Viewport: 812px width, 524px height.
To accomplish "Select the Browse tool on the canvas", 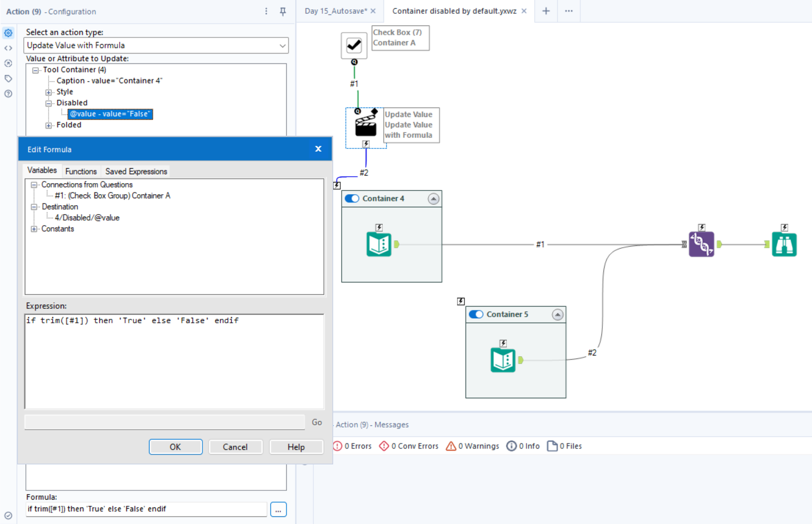I will tap(784, 243).
